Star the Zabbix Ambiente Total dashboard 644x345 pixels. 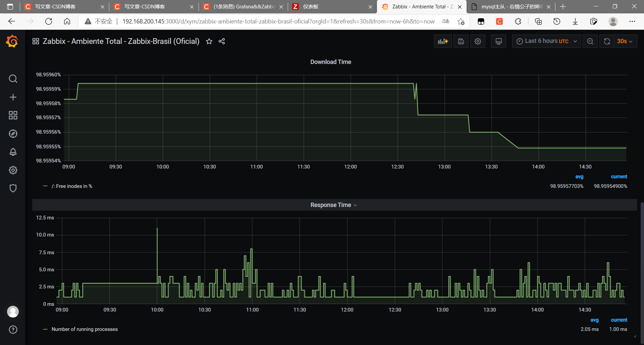pyautogui.click(x=209, y=41)
